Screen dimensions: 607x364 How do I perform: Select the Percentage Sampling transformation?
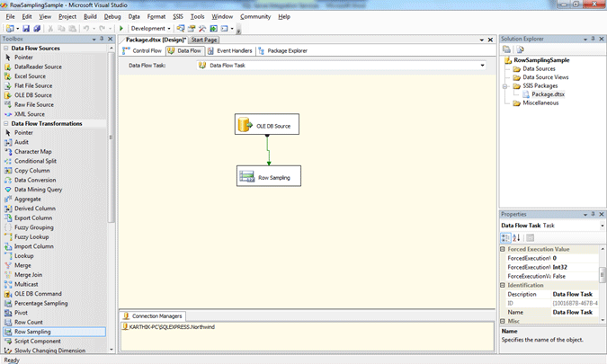point(41,303)
